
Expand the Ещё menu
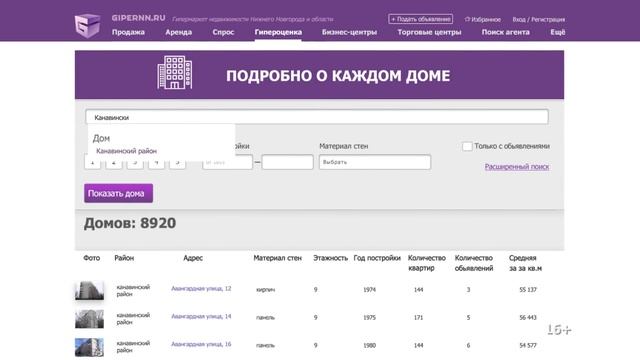(x=558, y=32)
